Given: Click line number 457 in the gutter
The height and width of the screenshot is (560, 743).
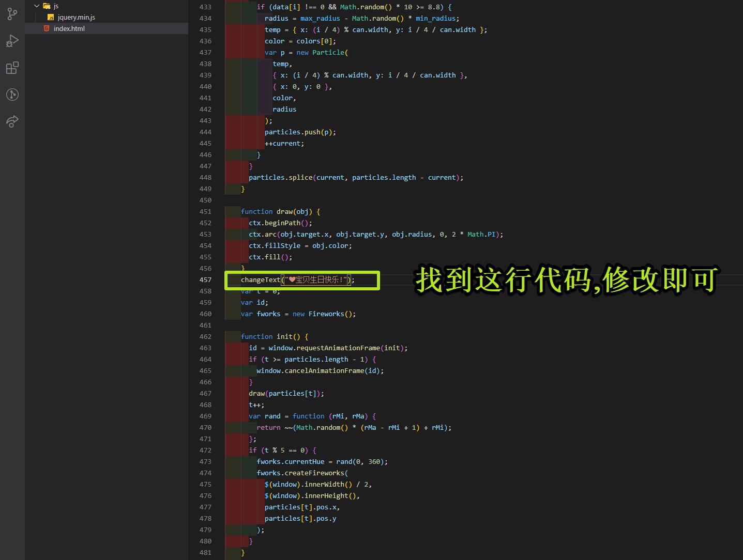Looking at the screenshot, I should [x=205, y=279].
